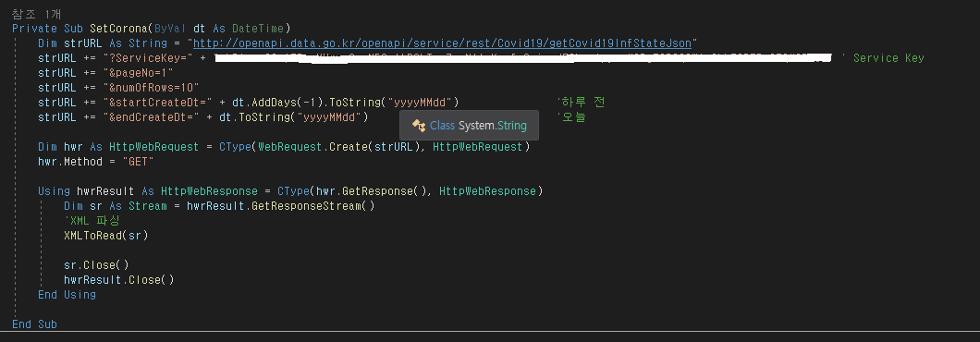
Task: Click the HttpWebRequest type after 'Dim hwr As'
Action: [153, 147]
